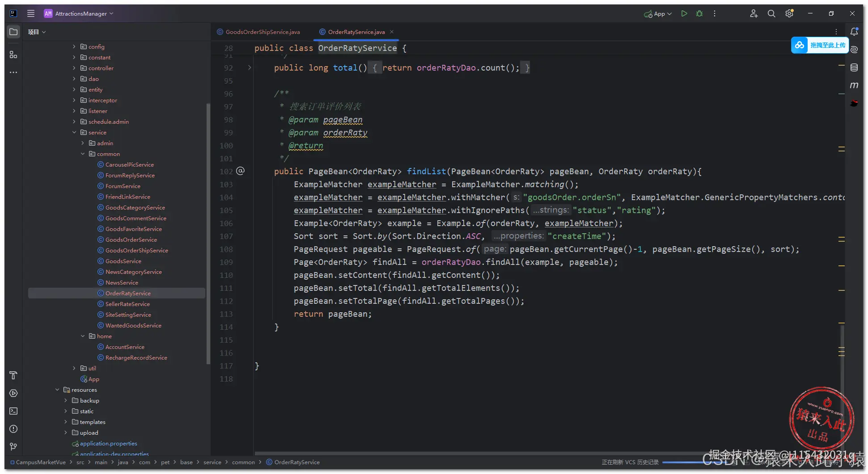The width and height of the screenshot is (868, 474).
Task: Expand the templates folder
Action: (66, 422)
